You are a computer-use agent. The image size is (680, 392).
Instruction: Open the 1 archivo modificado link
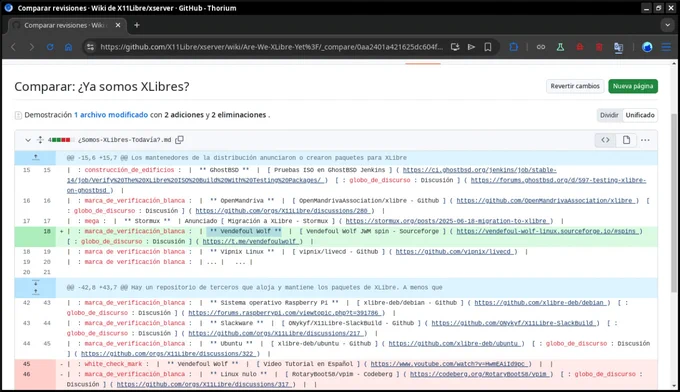[x=111, y=115]
